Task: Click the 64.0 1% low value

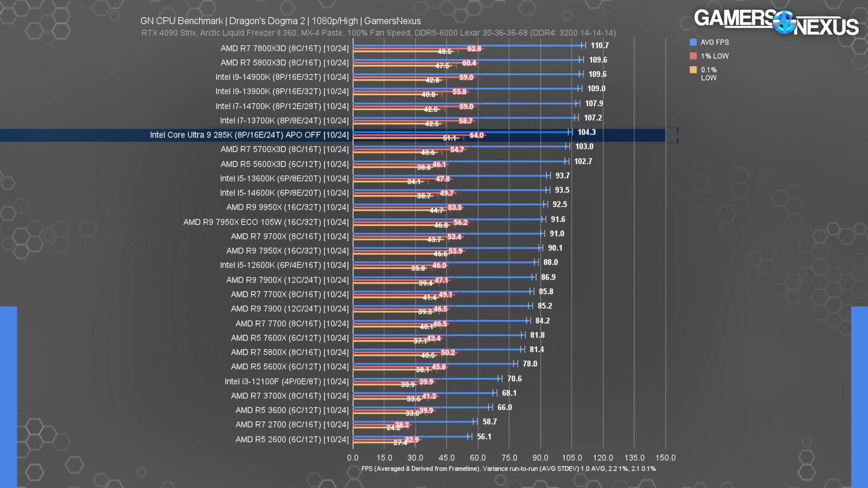Action: [476, 135]
